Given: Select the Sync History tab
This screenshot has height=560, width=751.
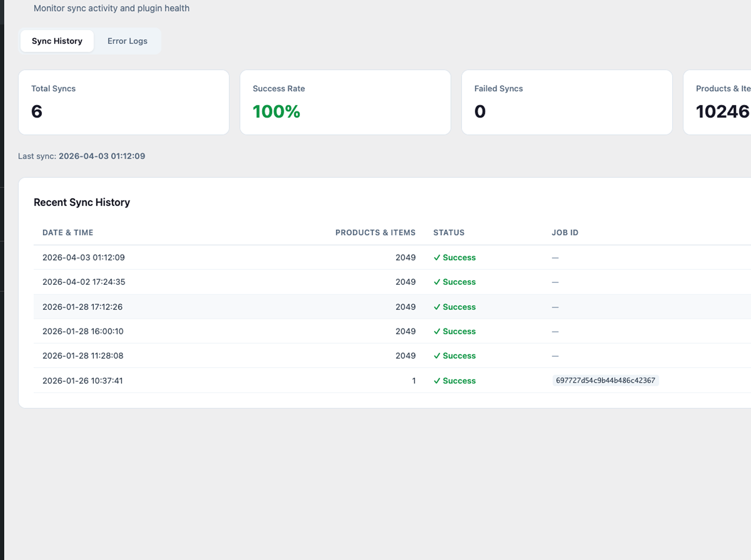Looking at the screenshot, I should pyautogui.click(x=56, y=41).
